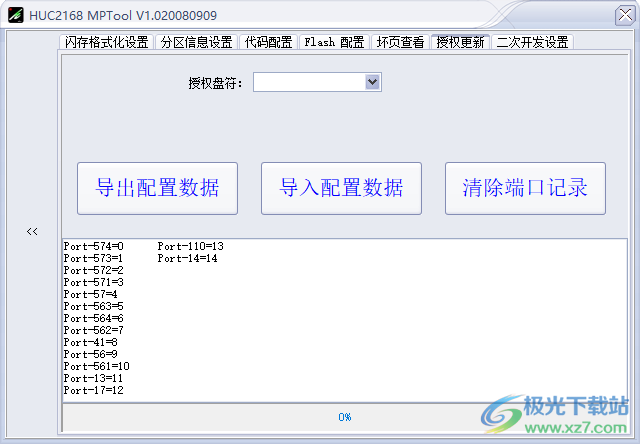This screenshot has width=640, height=444.
Task: Click the 0% progress bar
Action: [x=345, y=417]
